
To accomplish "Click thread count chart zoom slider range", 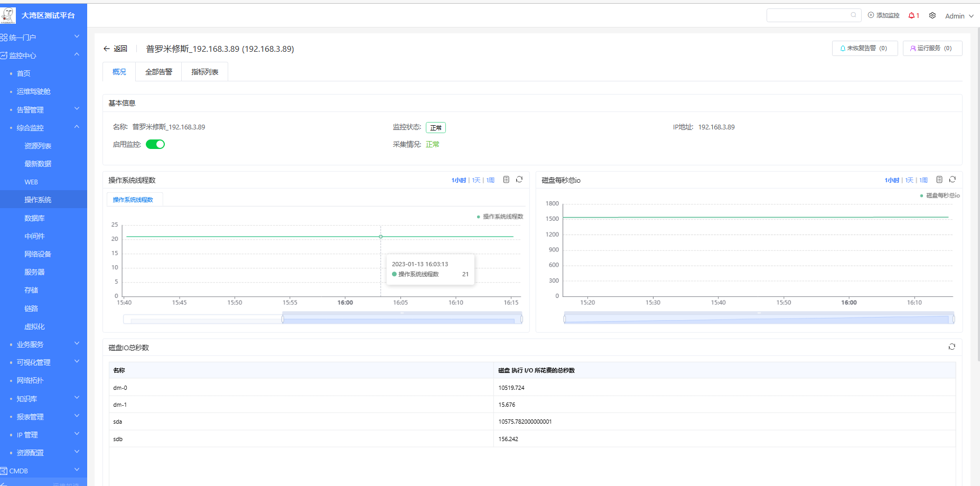I will coord(403,319).
